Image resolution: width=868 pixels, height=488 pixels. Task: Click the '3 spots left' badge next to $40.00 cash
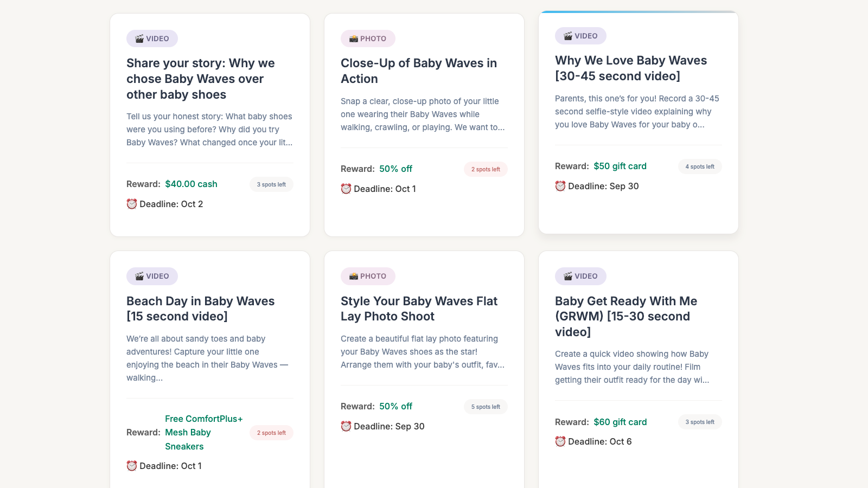pyautogui.click(x=271, y=184)
